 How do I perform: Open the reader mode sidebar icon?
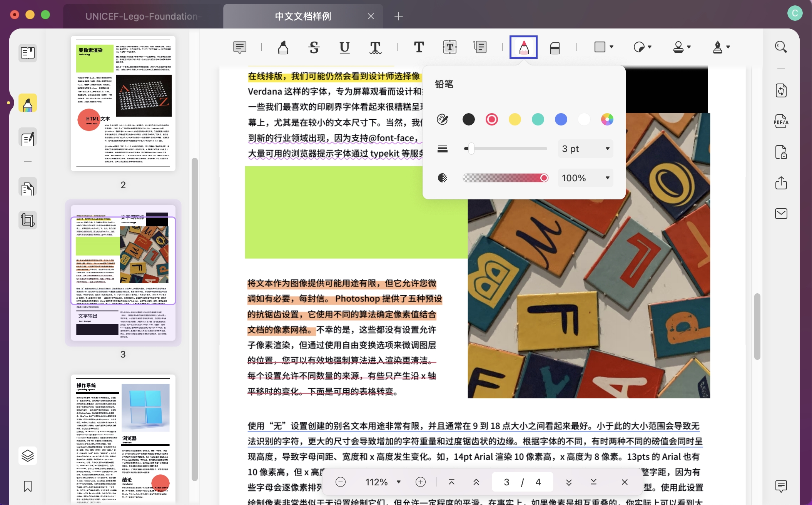click(x=28, y=53)
